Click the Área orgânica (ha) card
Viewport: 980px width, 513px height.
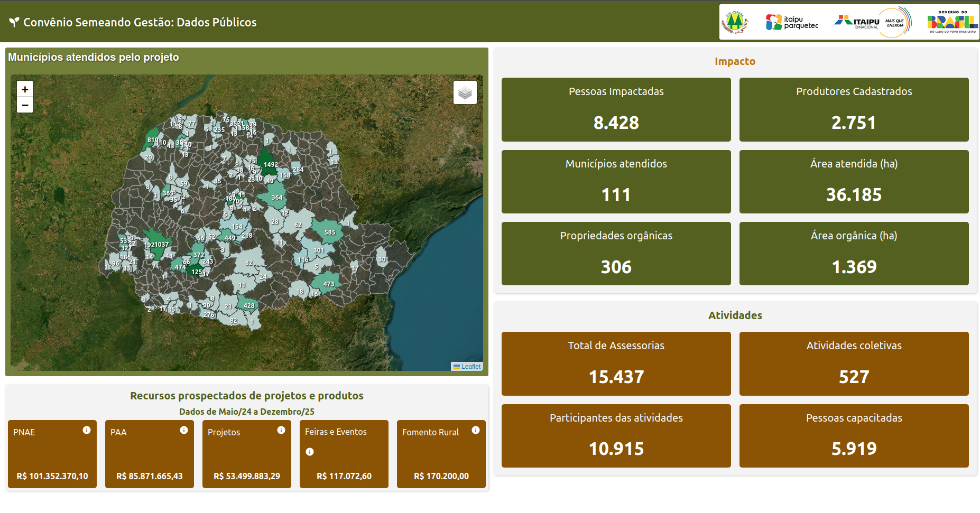click(854, 254)
